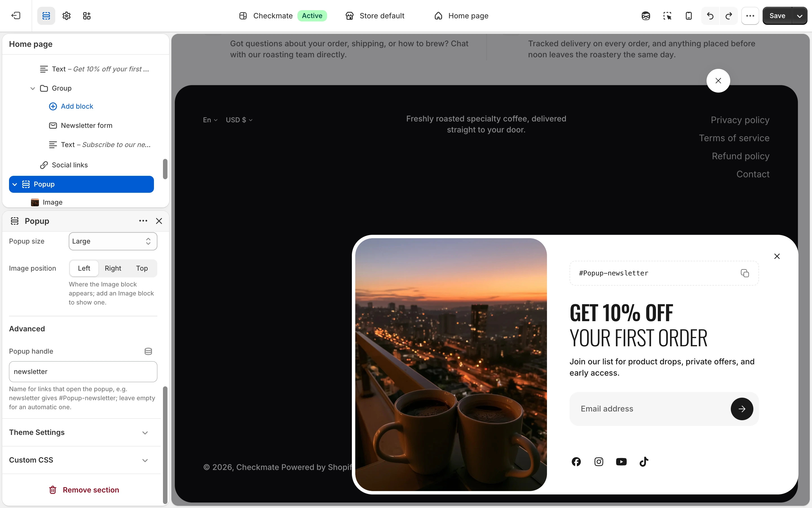This screenshot has width=812, height=508.
Task: Open the En language selector
Action: point(210,120)
